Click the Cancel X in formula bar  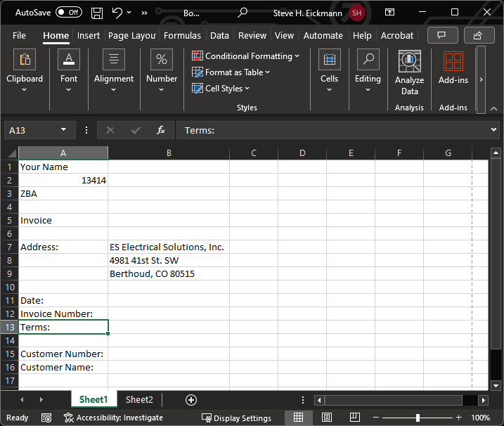coord(110,130)
